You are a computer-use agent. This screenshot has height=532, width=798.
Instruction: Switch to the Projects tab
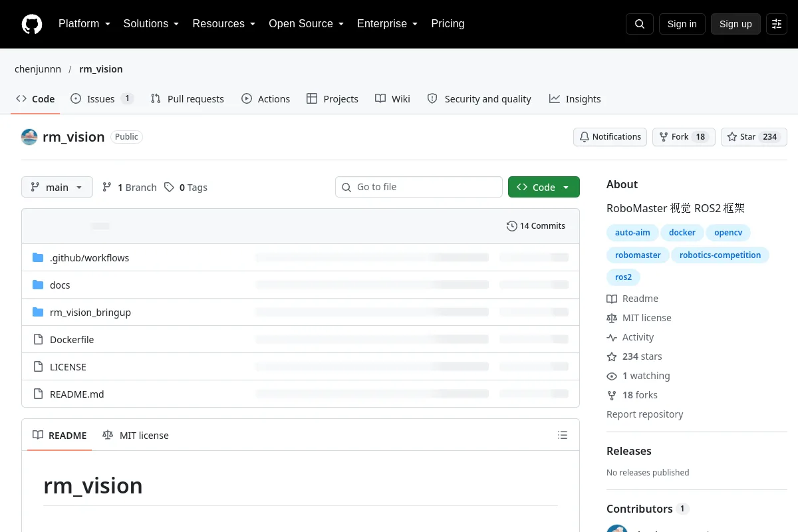[332, 98]
